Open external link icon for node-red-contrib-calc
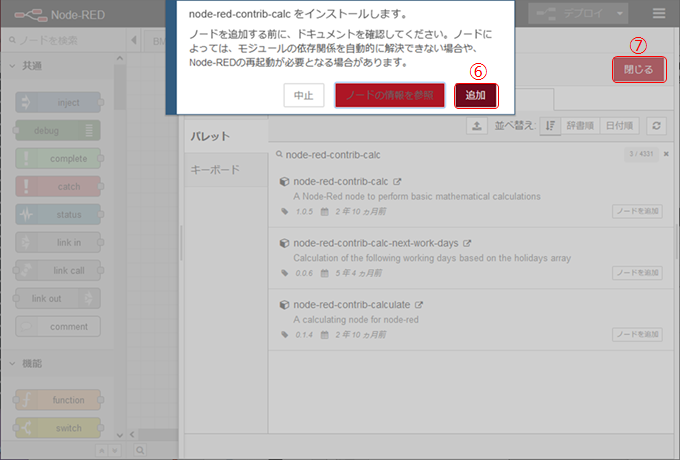 pyautogui.click(x=397, y=182)
